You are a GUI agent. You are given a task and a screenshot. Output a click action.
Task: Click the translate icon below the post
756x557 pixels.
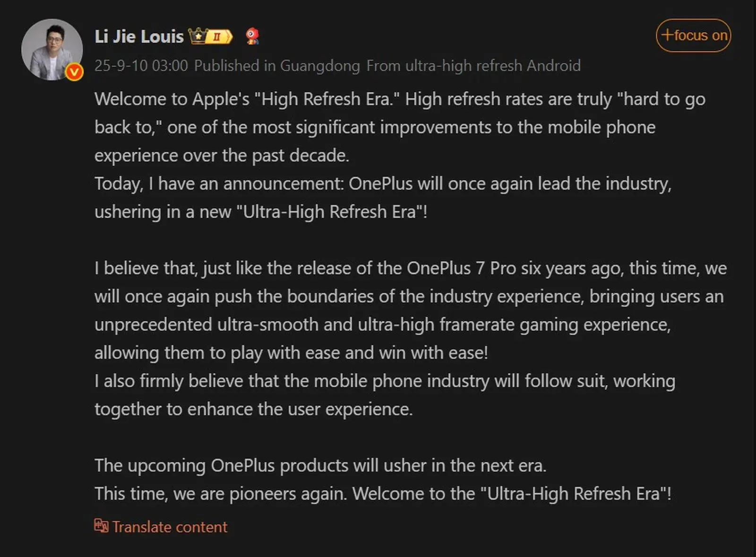click(101, 526)
